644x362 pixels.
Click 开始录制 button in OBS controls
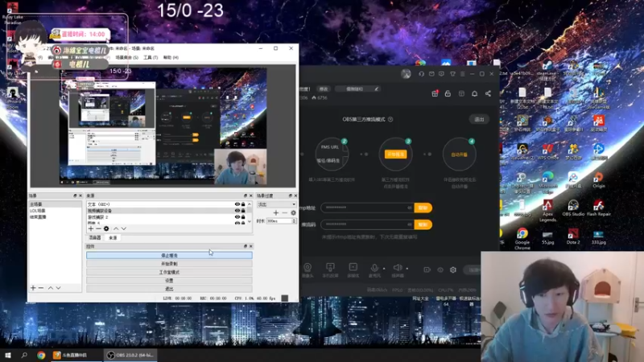pyautogui.click(x=169, y=264)
